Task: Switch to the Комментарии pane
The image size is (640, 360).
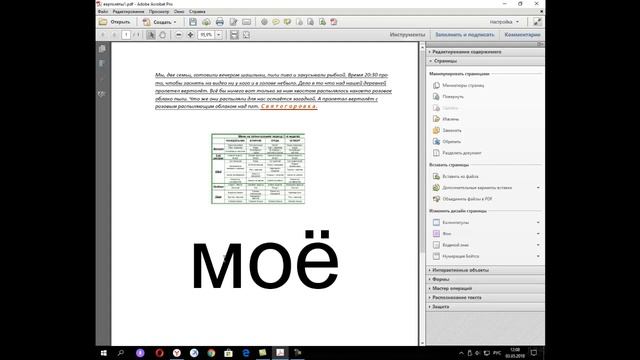Action: tap(522, 35)
